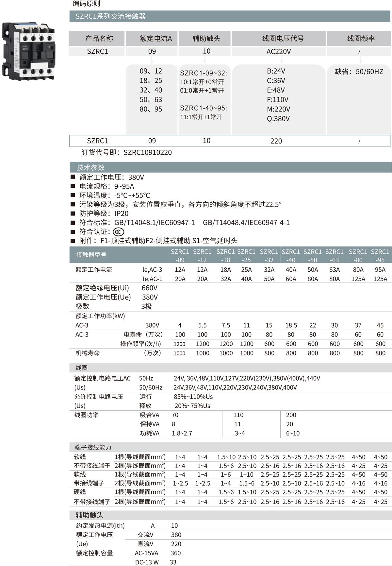Screen dimensions: 392x566
Task: Click the bullet square beside 附件 line
Action: click(73, 241)
